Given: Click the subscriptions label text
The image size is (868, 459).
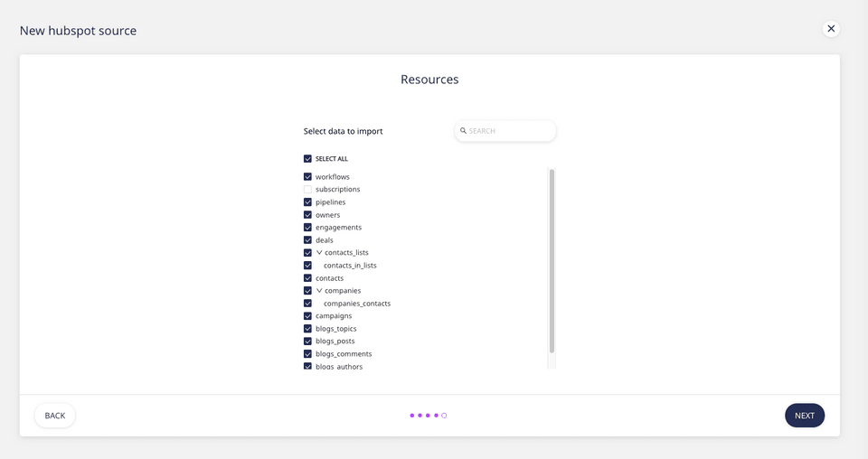Looking at the screenshot, I should (337, 189).
